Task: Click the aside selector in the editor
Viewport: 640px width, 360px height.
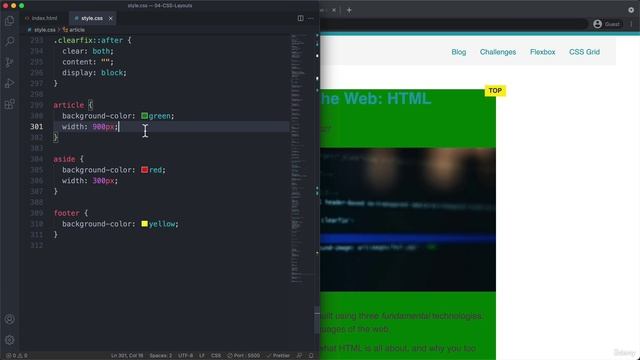Action: 64,159
